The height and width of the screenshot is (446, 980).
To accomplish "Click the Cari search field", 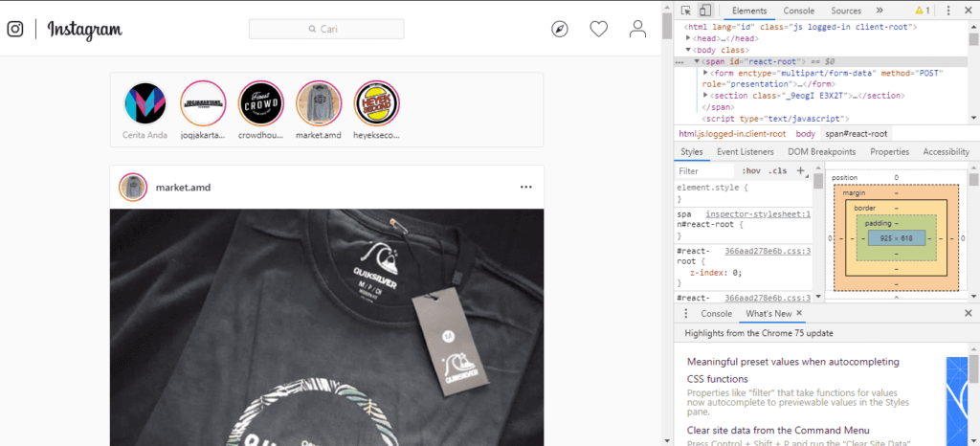I will click(326, 29).
